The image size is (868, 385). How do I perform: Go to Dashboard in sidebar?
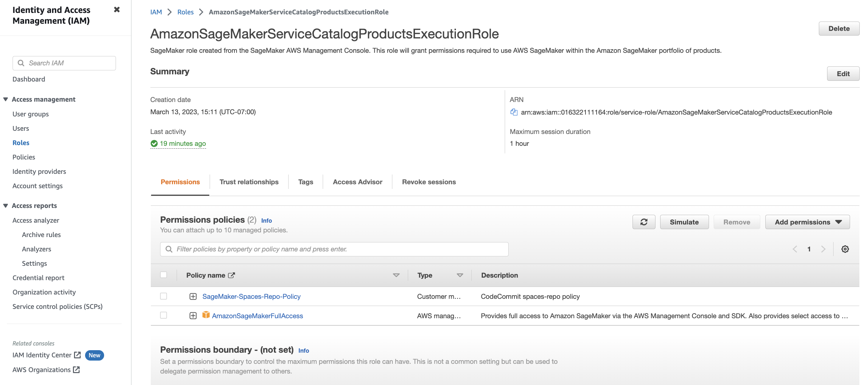pos(29,79)
